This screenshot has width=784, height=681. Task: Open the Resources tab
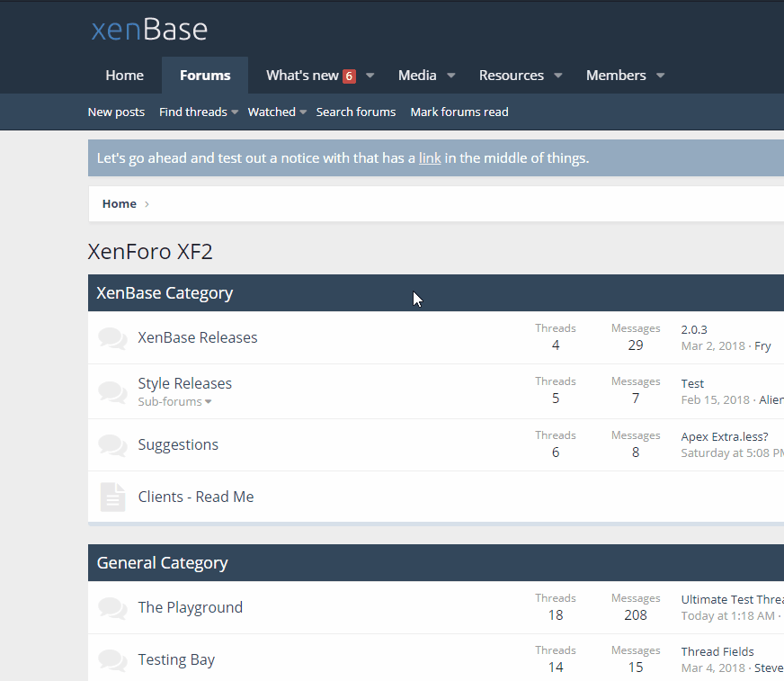point(512,76)
